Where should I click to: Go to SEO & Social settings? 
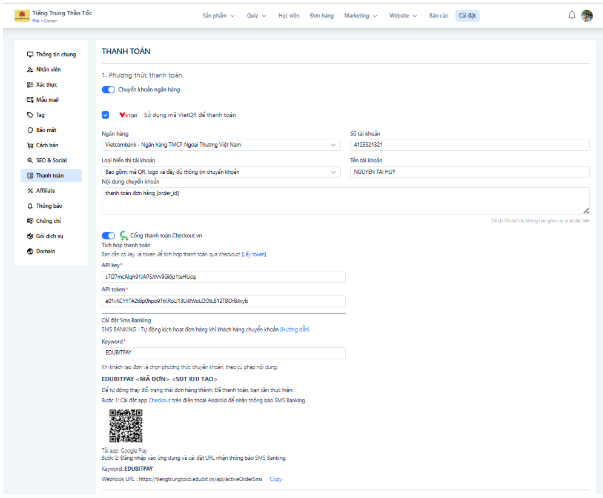tap(52, 160)
